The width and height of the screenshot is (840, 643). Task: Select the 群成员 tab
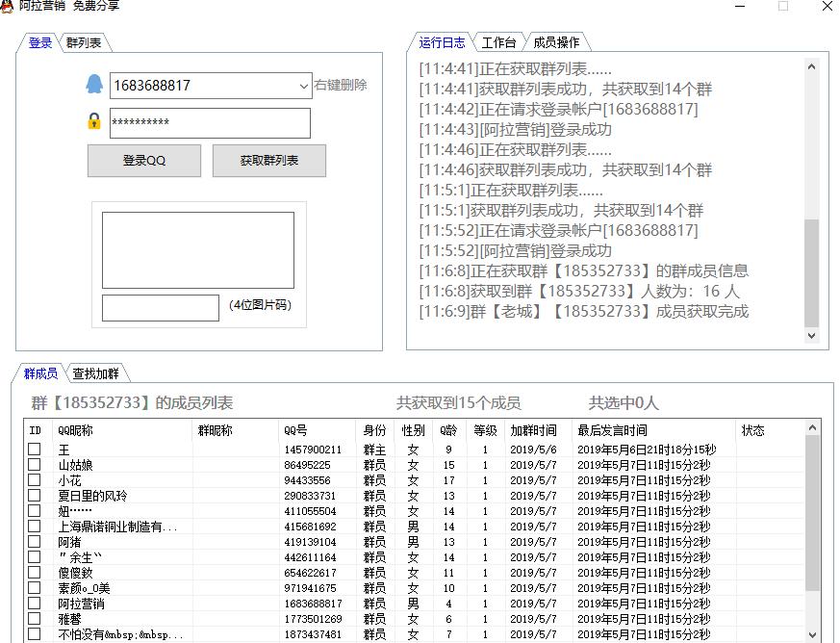point(40,373)
